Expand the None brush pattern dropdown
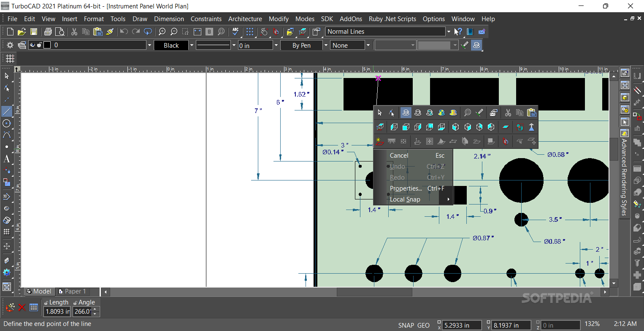The width and height of the screenshot is (644, 331). pyautogui.click(x=368, y=45)
